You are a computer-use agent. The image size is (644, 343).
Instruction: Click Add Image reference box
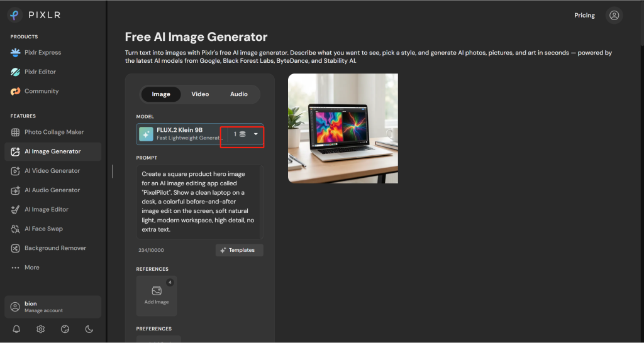click(157, 296)
